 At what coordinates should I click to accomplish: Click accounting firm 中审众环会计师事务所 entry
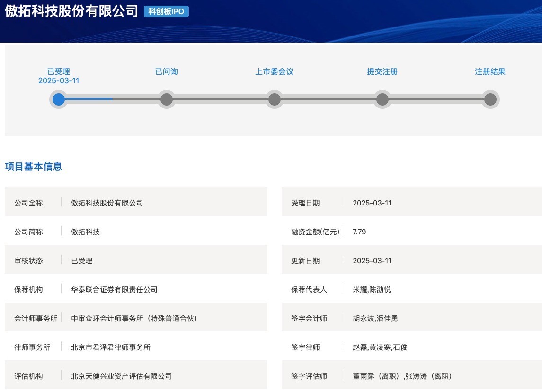click(134, 318)
